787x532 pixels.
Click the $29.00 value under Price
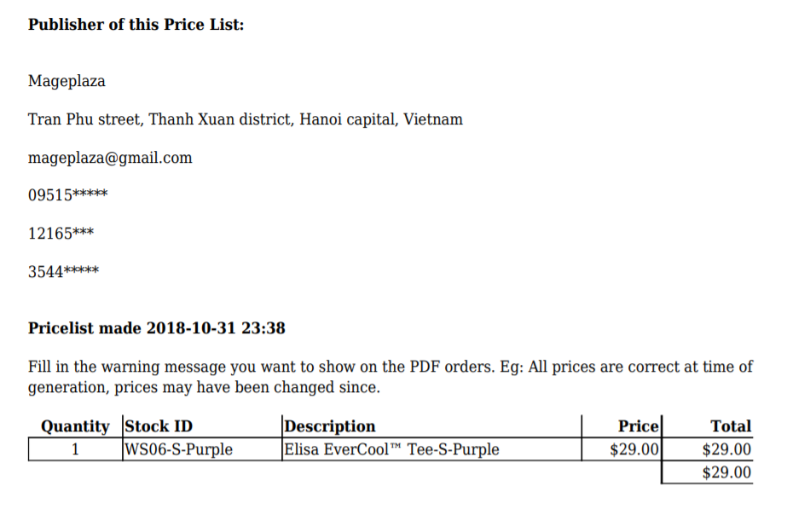point(634,449)
